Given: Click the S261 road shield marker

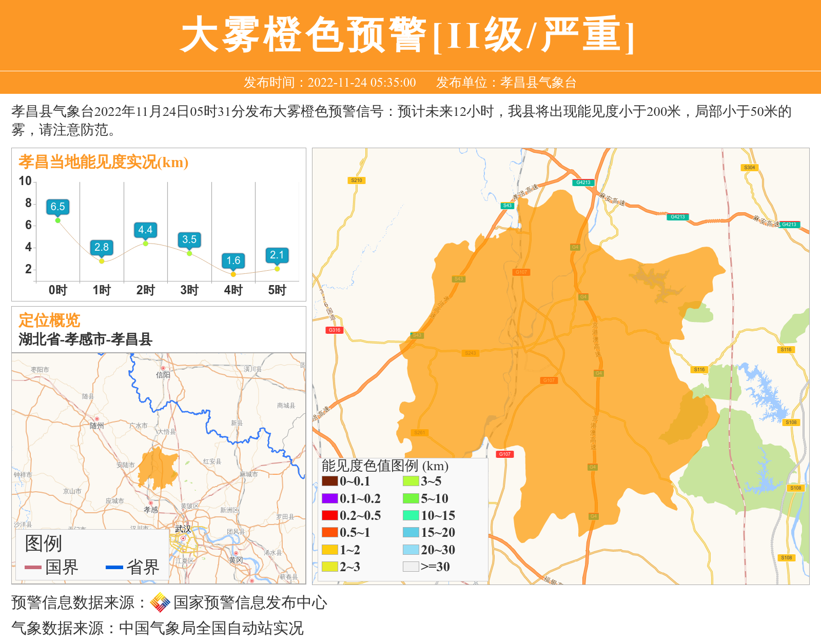Looking at the screenshot, I should tap(419, 433).
